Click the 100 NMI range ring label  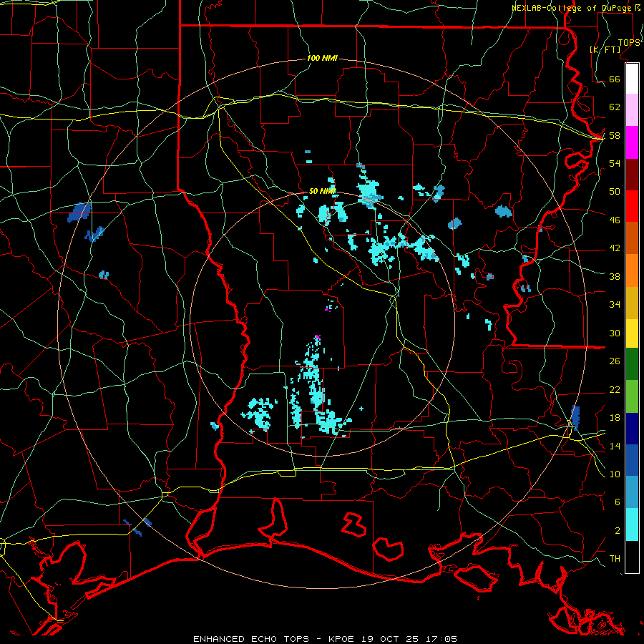322,58
